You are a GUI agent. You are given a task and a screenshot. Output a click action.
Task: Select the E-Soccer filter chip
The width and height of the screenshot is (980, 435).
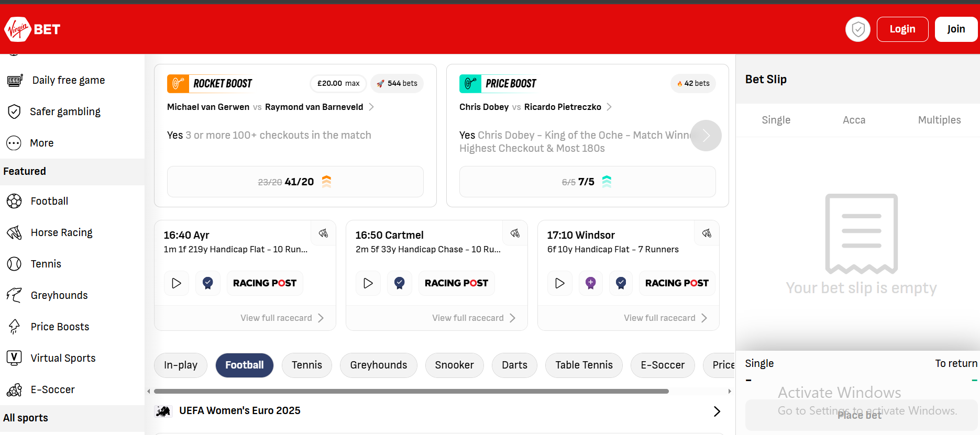pyautogui.click(x=663, y=365)
